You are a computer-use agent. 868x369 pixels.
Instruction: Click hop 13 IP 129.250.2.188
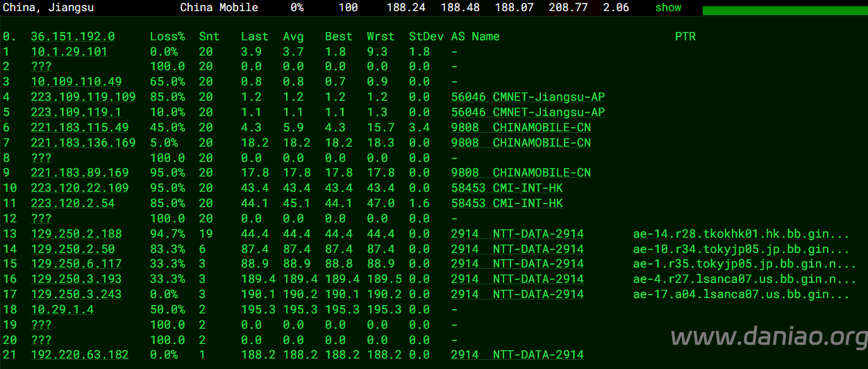pos(76,233)
